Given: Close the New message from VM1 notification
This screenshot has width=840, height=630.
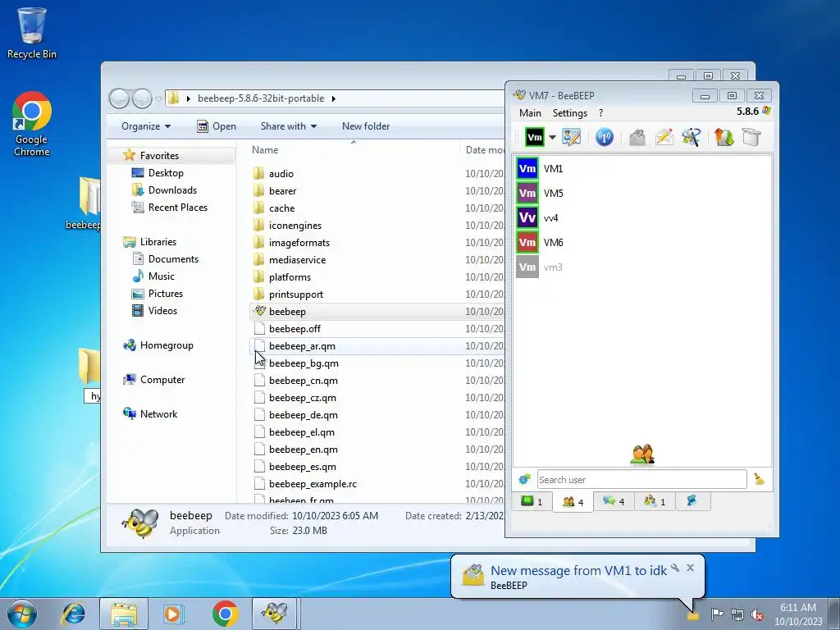Looking at the screenshot, I should pos(691,568).
